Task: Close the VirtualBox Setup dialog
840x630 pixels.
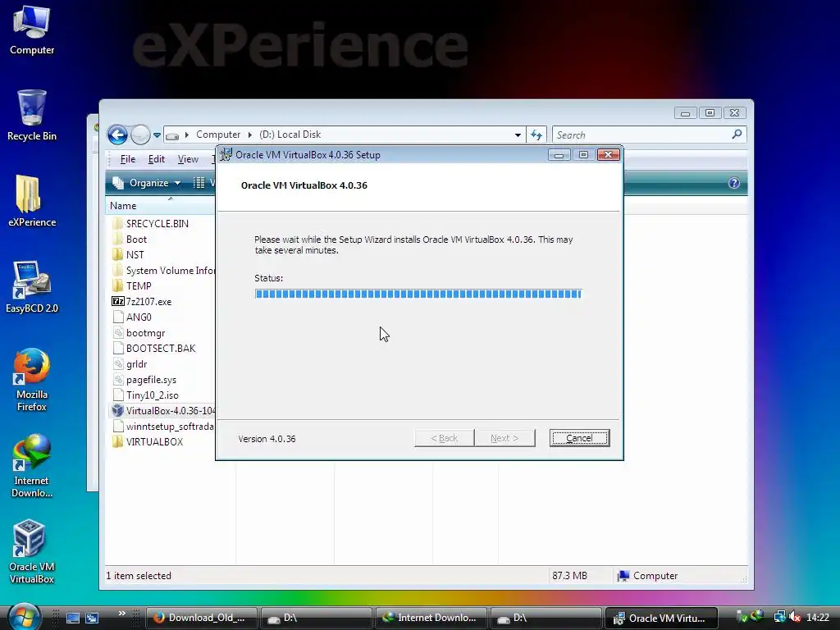Action: point(608,155)
